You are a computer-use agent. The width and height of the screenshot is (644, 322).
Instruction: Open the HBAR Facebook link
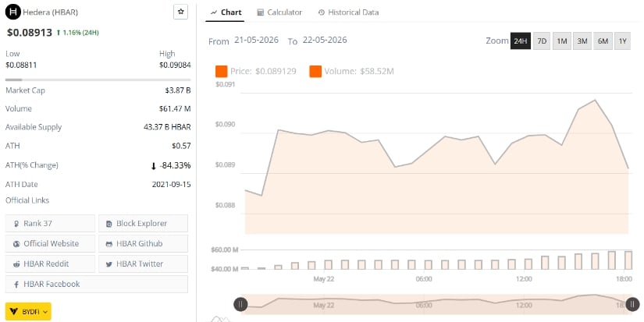(97, 284)
